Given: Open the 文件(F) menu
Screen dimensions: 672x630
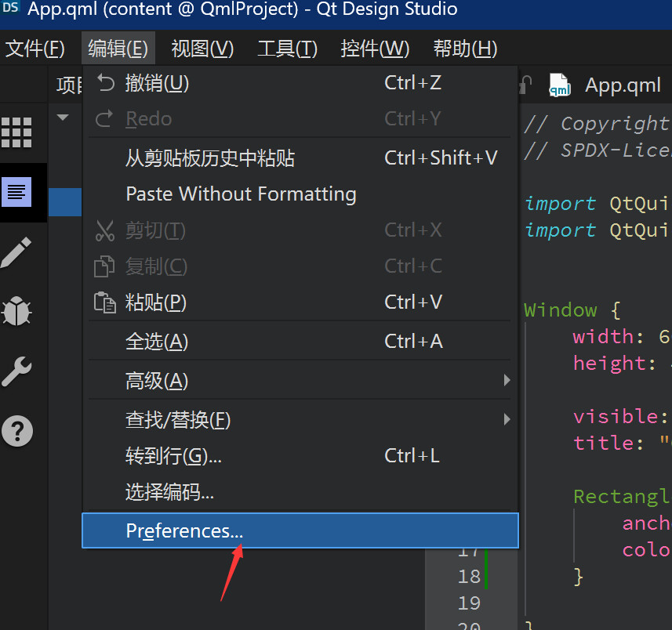Looking at the screenshot, I should (x=35, y=48).
